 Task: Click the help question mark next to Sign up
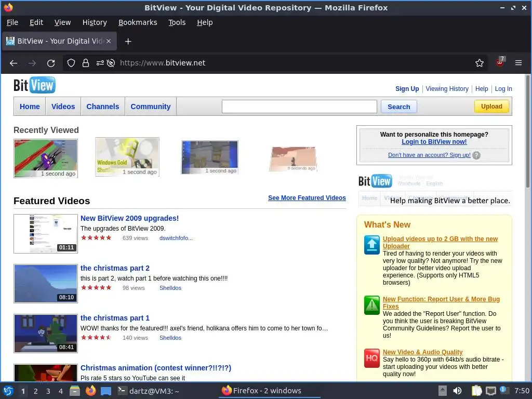click(476, 155)
